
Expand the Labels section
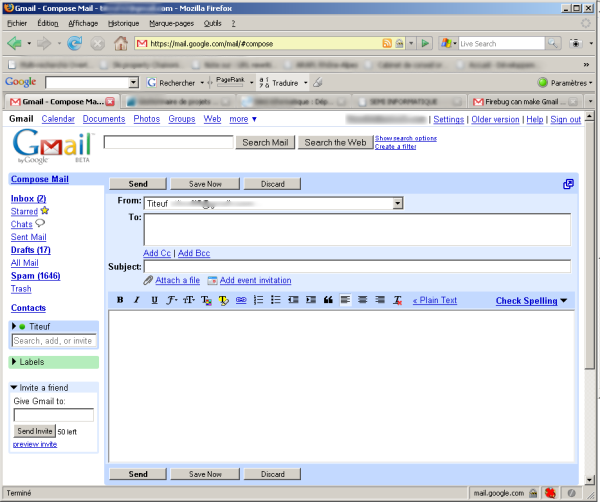coord(14,362)
